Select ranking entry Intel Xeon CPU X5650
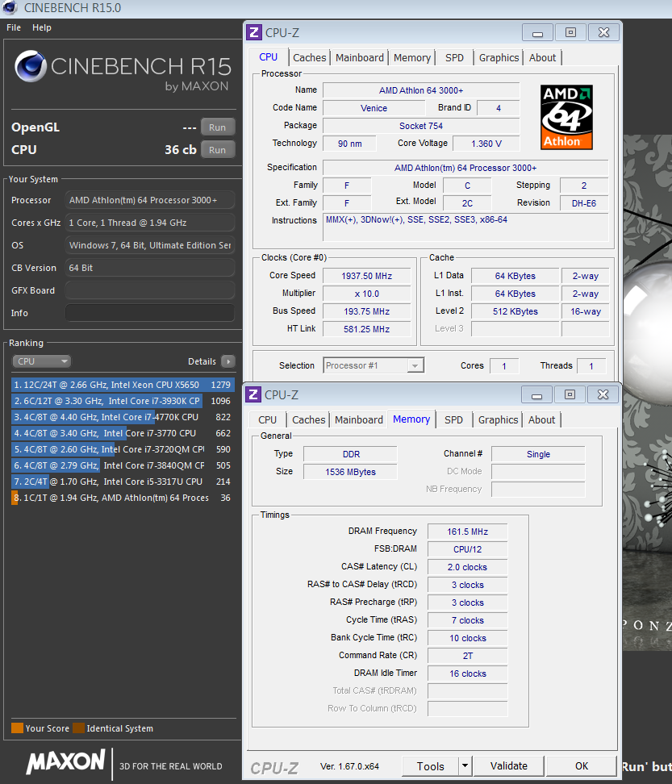Viewport: 672px width, 784px height. (x=123, y=385)
